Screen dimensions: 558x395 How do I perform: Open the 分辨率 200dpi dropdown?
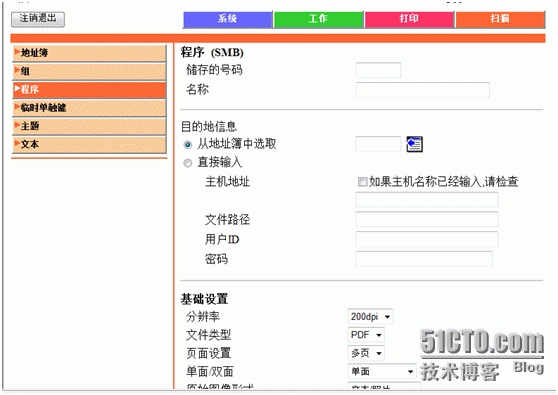370,316
